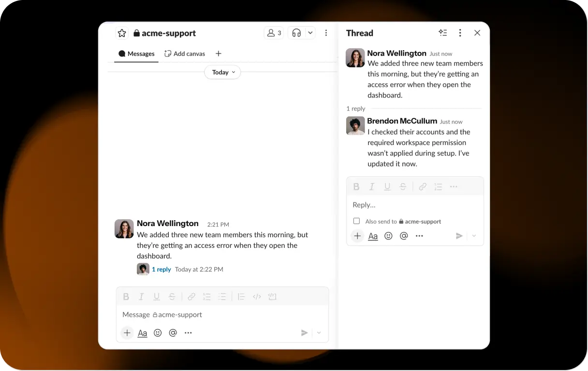
Task: Start a huddle with headphones icon
Action: [x=296, y=33]
